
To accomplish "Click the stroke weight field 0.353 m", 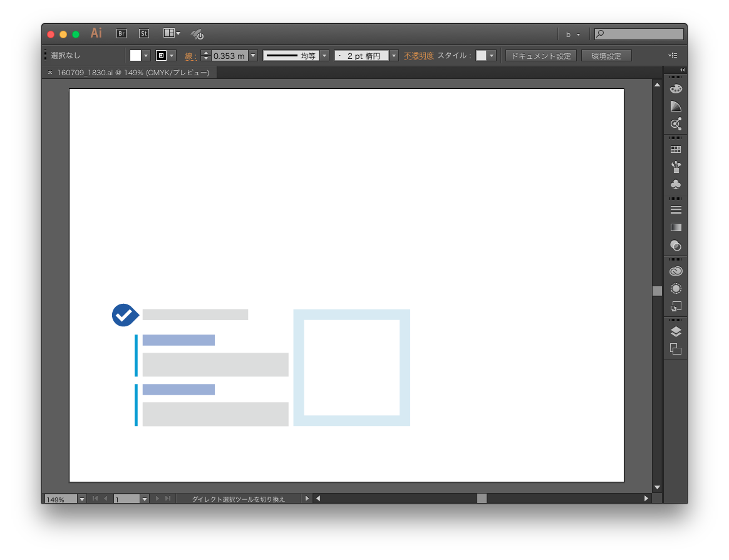I will [230, 56].
